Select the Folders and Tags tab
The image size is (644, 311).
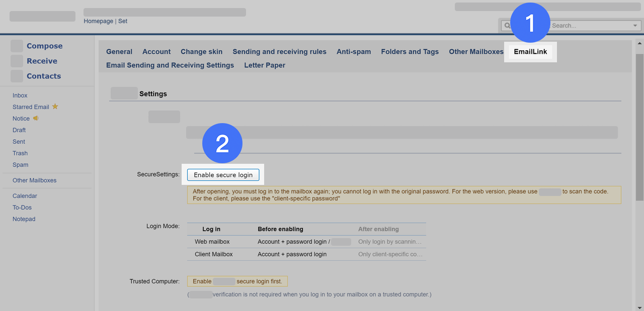pos(410,51)
